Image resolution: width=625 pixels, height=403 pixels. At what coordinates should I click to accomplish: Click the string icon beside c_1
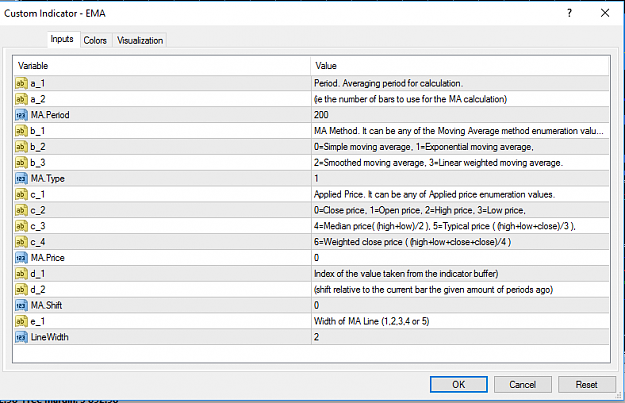pos(21,195)
